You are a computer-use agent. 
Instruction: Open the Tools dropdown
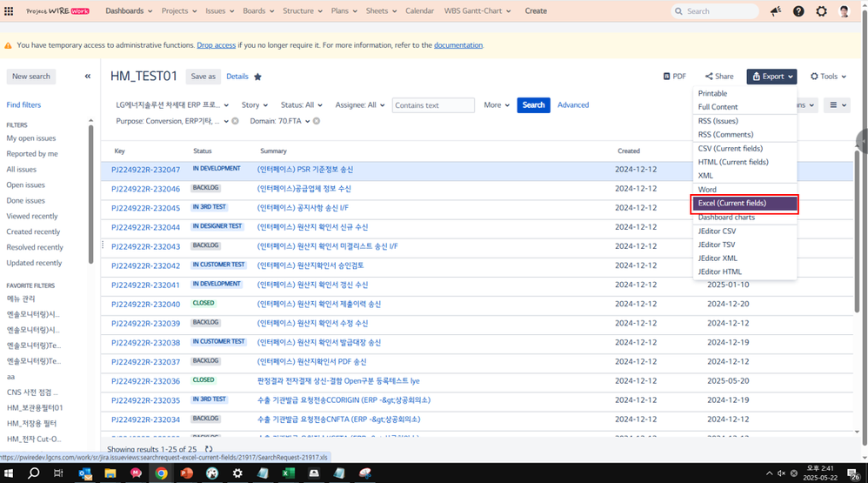click(x=828, y=77)
